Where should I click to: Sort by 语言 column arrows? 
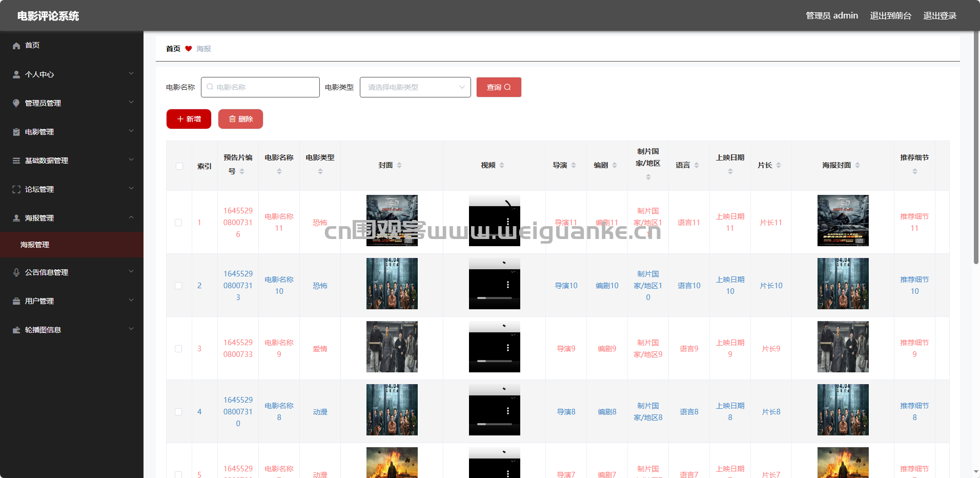697,165
